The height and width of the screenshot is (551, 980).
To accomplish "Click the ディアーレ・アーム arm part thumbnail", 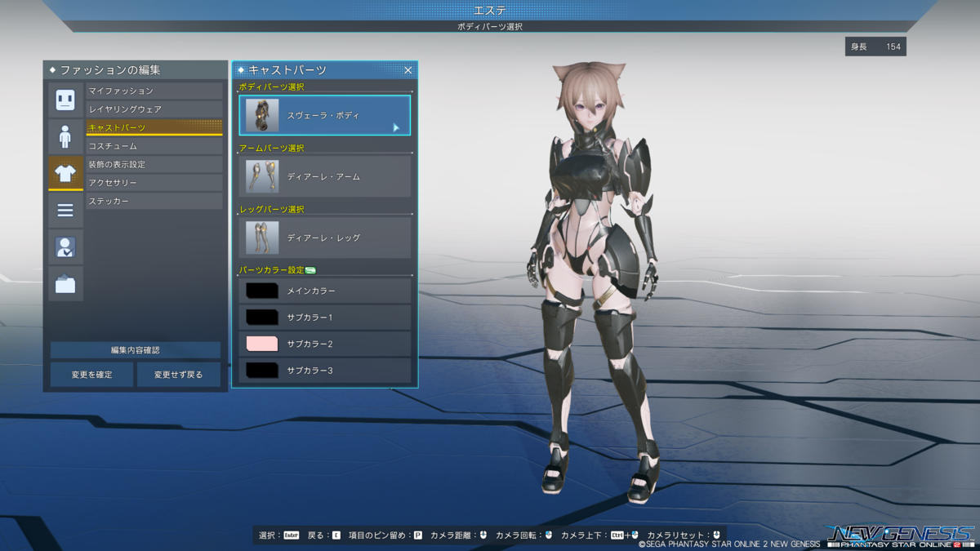I will [262, 176].
